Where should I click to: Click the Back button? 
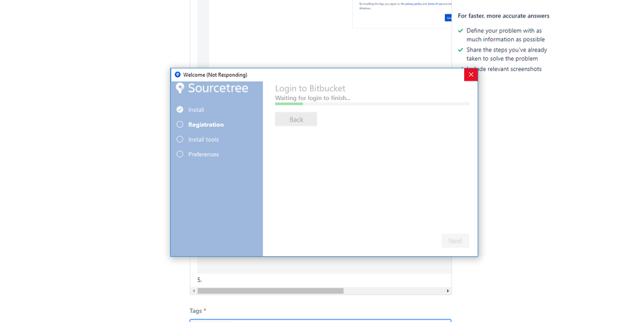(296, 119)
